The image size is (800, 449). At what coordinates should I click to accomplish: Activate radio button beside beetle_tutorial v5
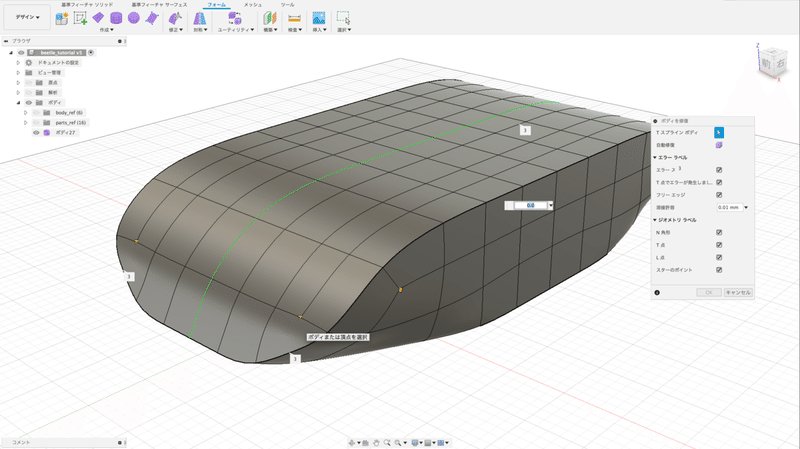91,53
